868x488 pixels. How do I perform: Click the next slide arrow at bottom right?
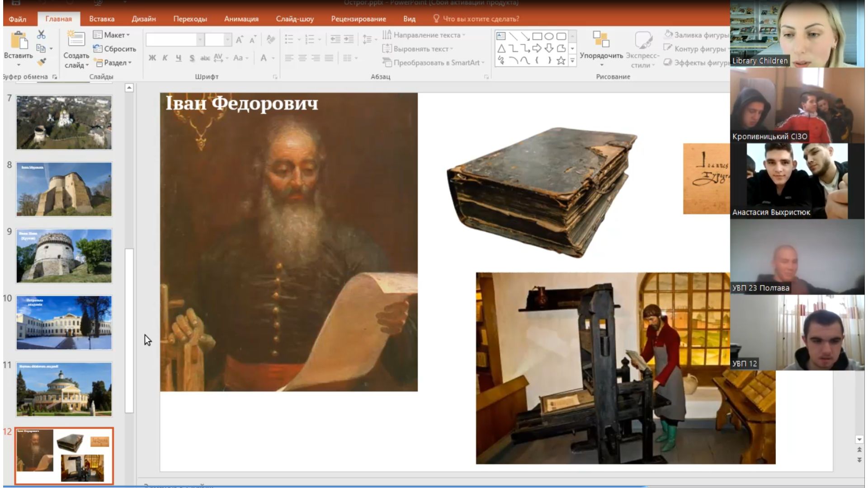859,460
